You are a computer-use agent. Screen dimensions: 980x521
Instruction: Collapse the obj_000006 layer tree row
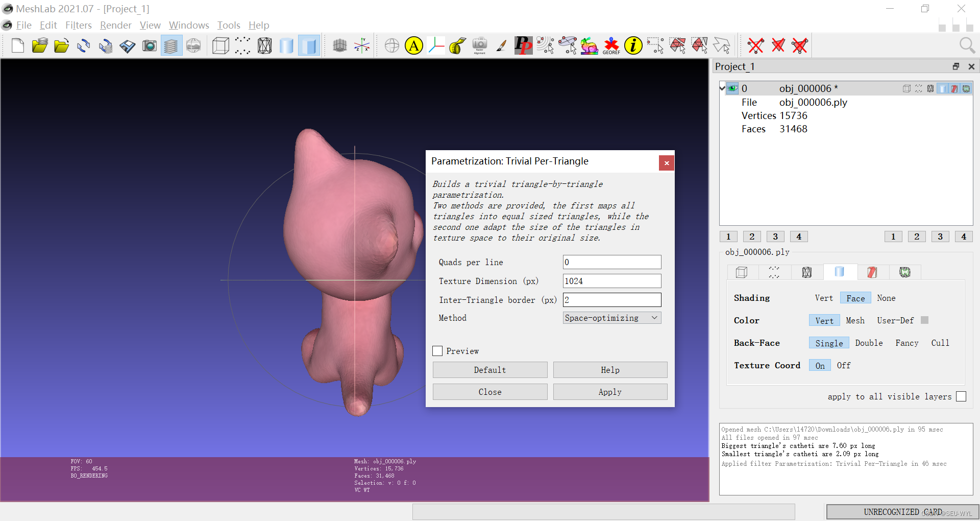722,88
